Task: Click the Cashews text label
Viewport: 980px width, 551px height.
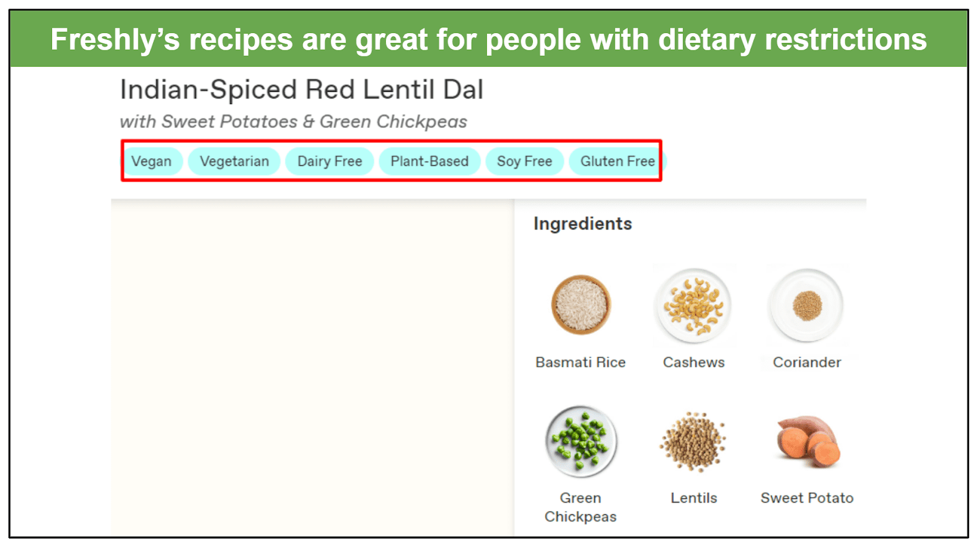Action: 693,362
